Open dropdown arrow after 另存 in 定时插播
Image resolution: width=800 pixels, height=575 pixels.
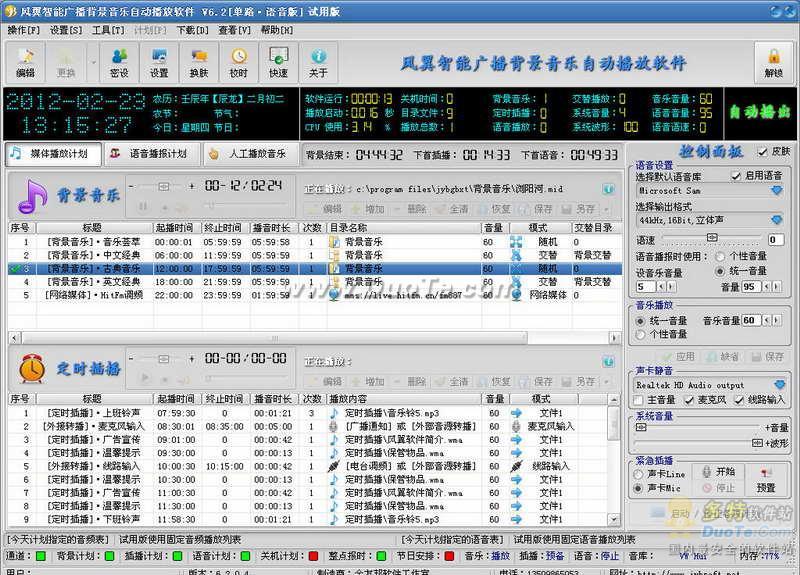pos(606,382)
